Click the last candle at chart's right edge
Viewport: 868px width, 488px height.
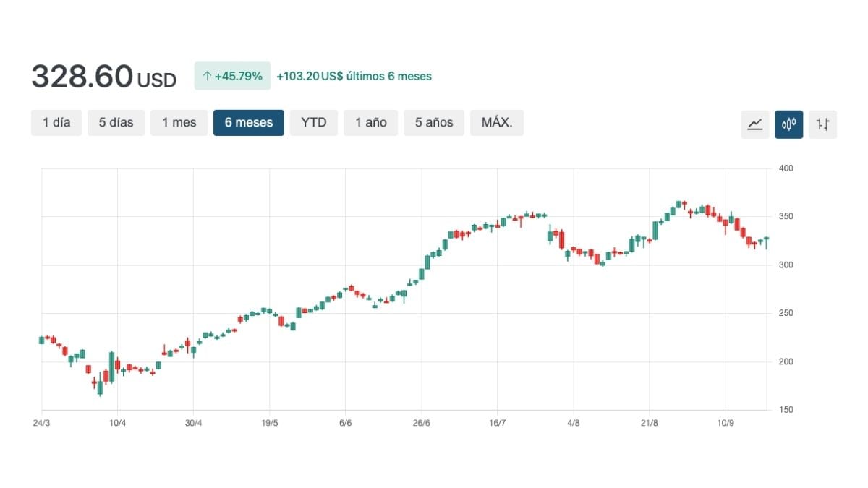[x=766, y=241]
